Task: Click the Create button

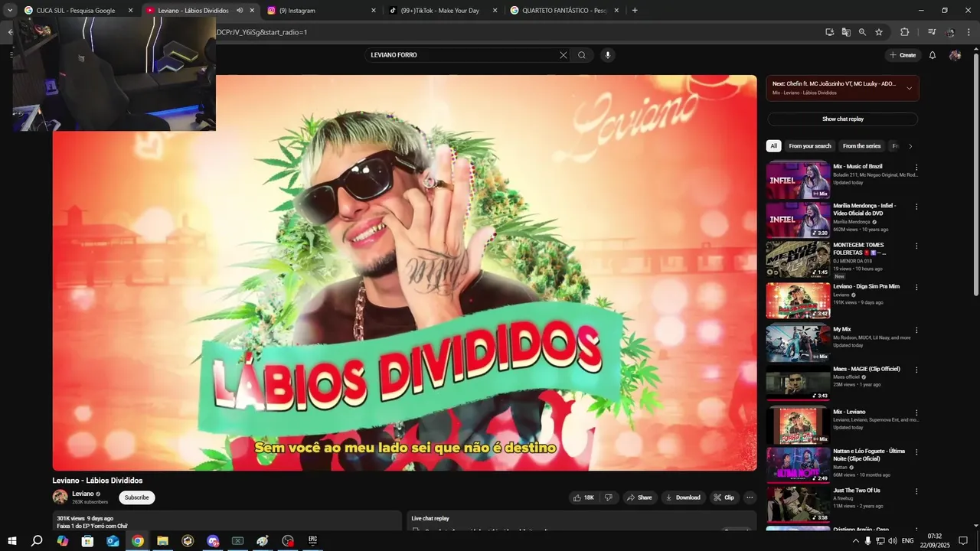Action: click(x=903, y=55)
